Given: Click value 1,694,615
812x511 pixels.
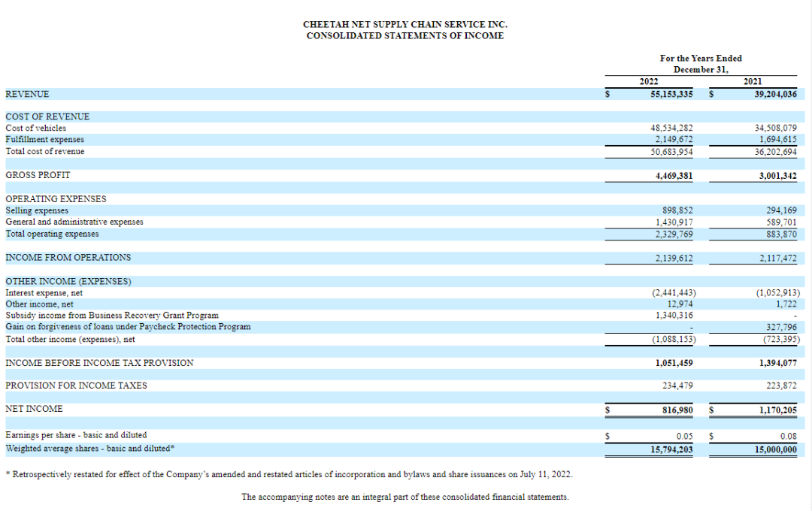Looking at the screenshot, I should (x=778, y=139).
